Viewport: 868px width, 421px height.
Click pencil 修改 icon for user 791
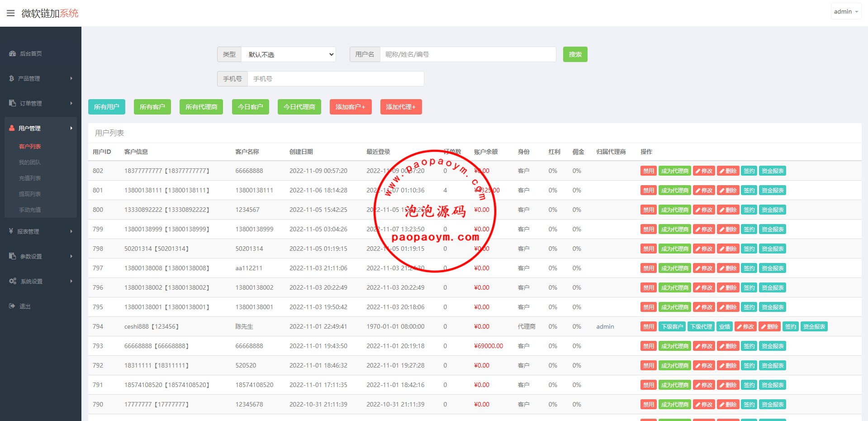pyautogui.click(x=704, y=385)
